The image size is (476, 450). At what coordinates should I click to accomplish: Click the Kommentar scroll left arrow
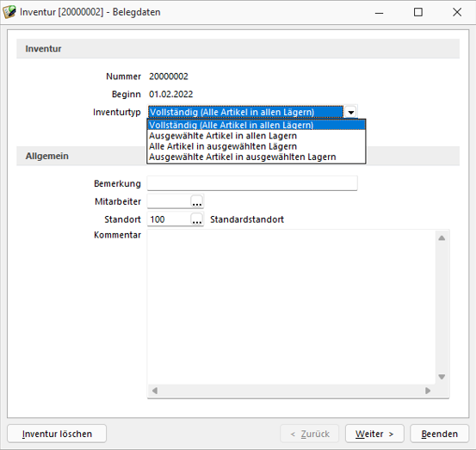(x=155, y=391)
